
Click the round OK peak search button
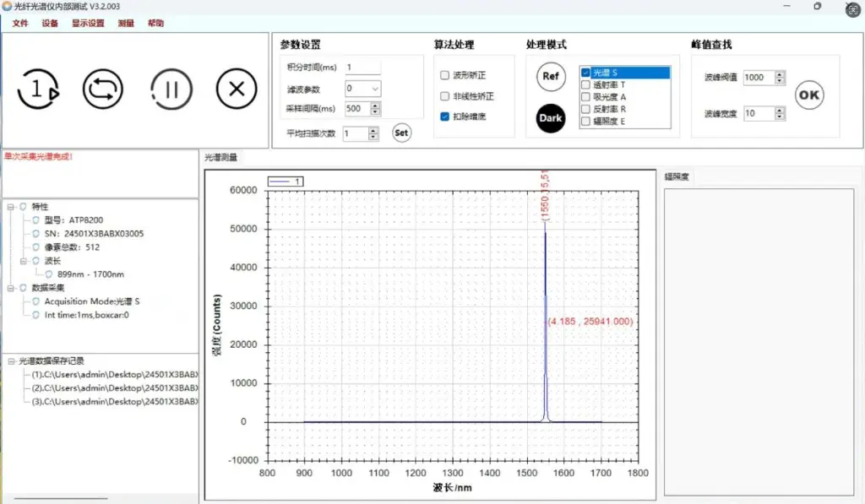pos(808,95)
